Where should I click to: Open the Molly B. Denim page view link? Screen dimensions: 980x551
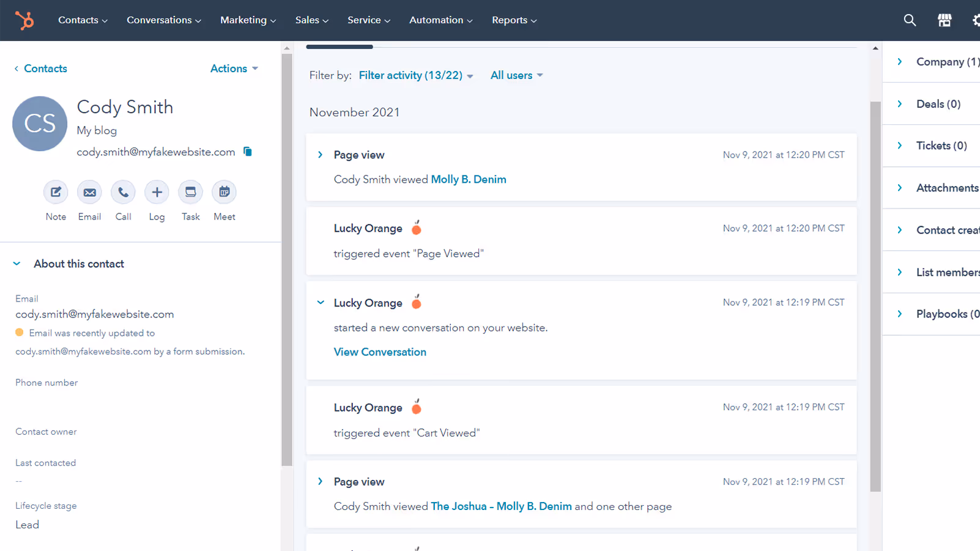468,179
